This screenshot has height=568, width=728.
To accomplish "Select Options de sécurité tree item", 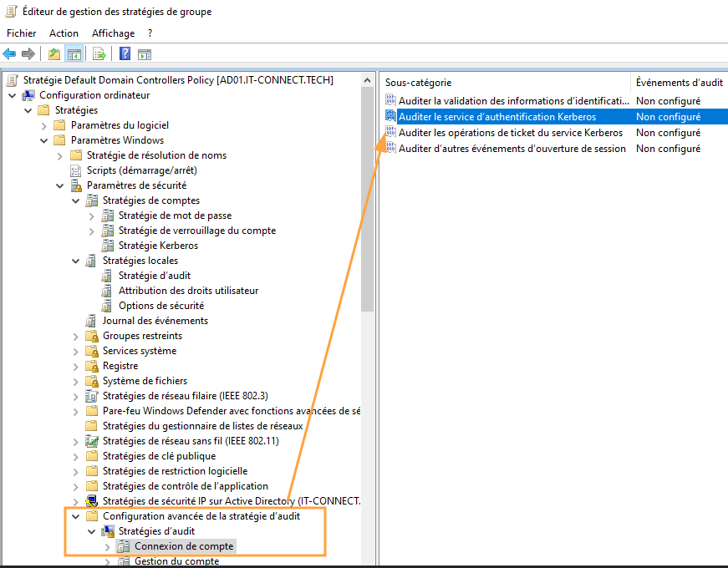I will [161, 306].
